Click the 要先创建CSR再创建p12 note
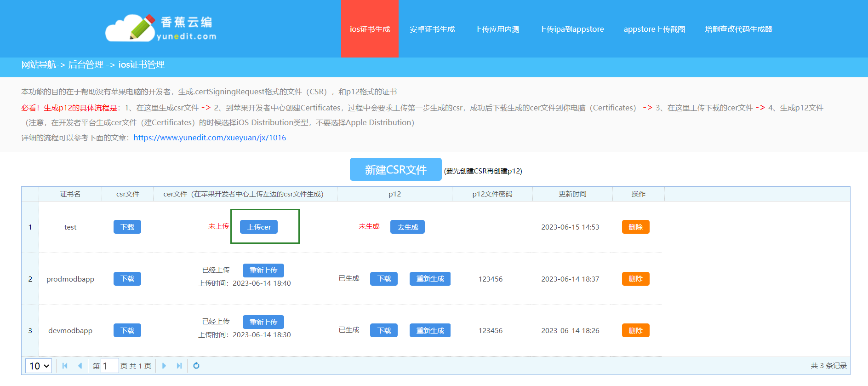The height and width of the screenshot is (386, 868). point(483,171)
